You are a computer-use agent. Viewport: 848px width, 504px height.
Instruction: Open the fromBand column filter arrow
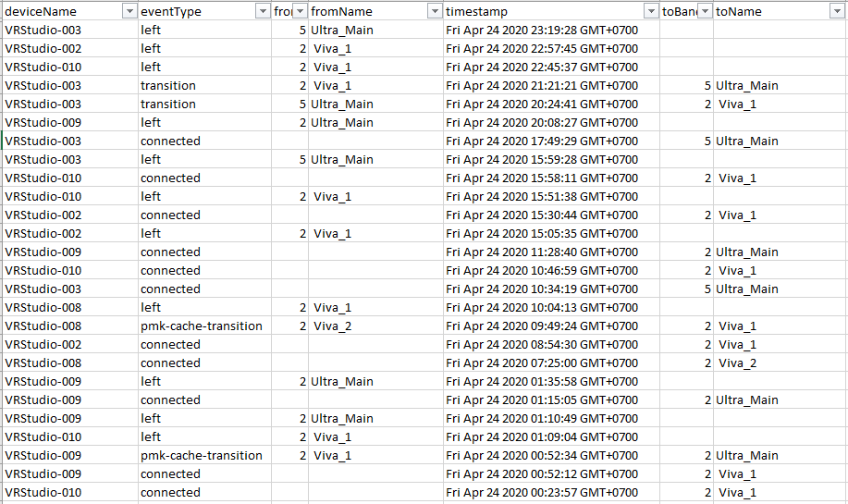pyautogui.click(x=301, y=11)
